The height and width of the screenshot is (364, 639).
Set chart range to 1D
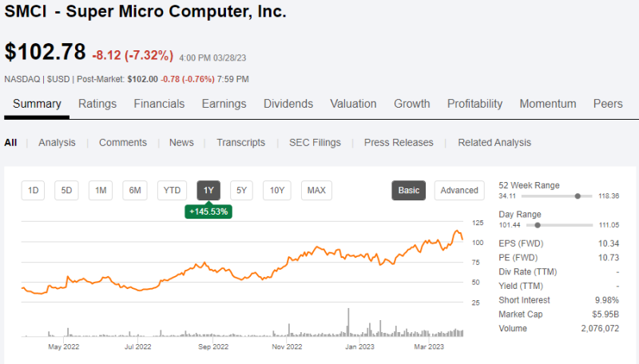34,190
